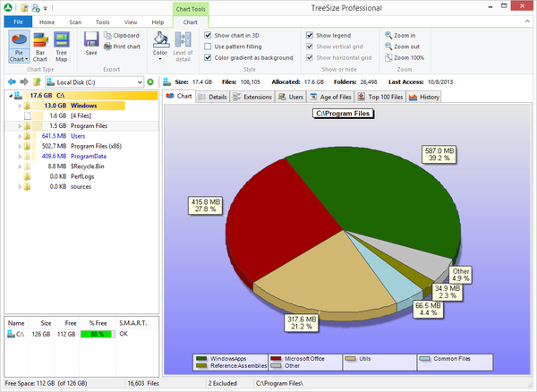The image size is (537, 392).
Task: Click the Users folder icon in tree
Action: [28, 136]
